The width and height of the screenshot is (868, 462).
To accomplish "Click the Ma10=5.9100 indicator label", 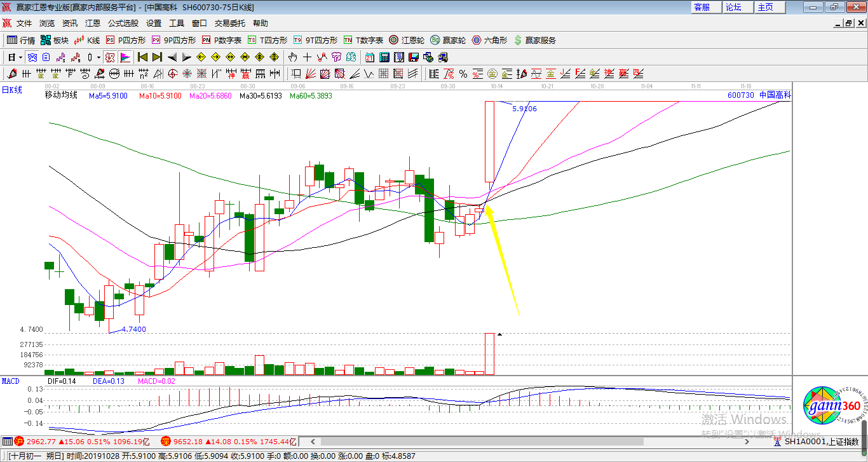I will coord(159,95).
